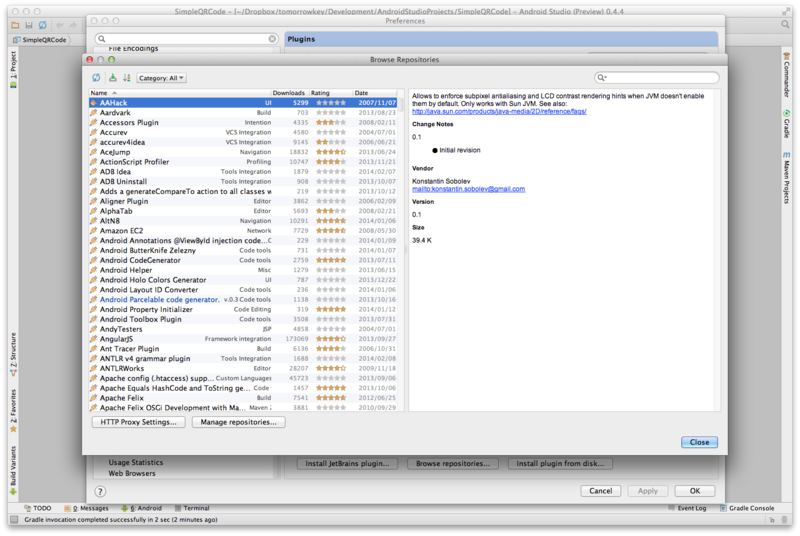Select File Encodings in Preferences tree
The width and height of the screenshot is (800, 536).
pyautogui.click(x=133, y=48)
